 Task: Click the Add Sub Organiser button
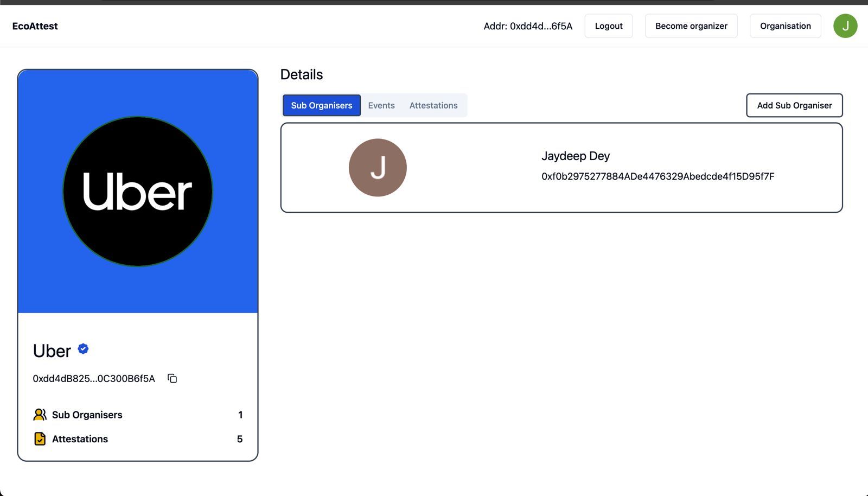[x=794, y=105]
